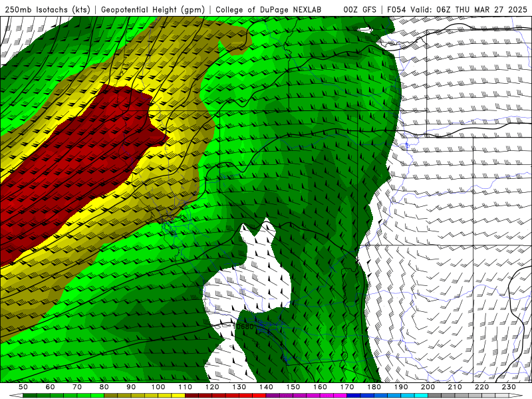Screen dimensions: 532x399
Task: Click the 180 knots scale value
Action: 374,387
